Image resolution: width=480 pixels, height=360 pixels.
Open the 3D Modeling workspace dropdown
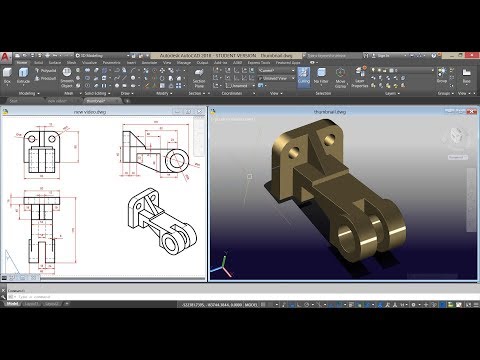point(102,56)
